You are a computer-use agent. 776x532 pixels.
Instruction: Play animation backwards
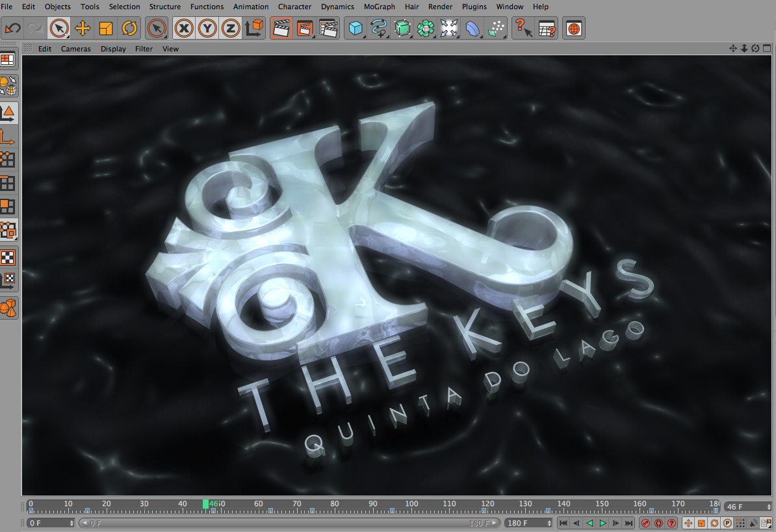click(589, 523)
